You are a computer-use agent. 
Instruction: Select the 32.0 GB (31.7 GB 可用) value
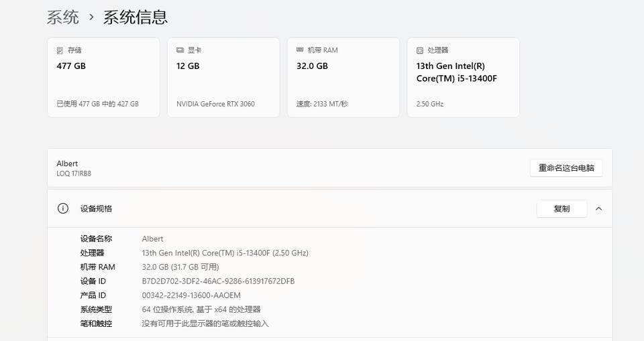pos(180,267)
